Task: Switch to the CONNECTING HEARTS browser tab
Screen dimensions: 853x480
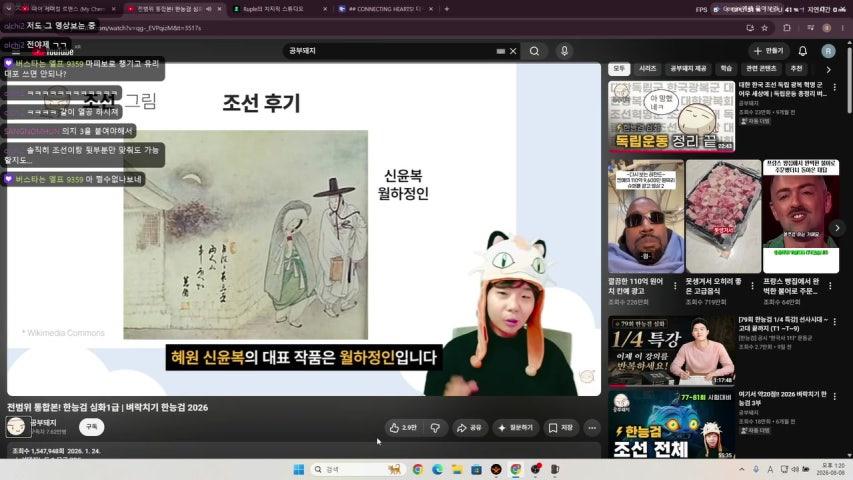Action: pyautogui.click(x=386, y=9)
